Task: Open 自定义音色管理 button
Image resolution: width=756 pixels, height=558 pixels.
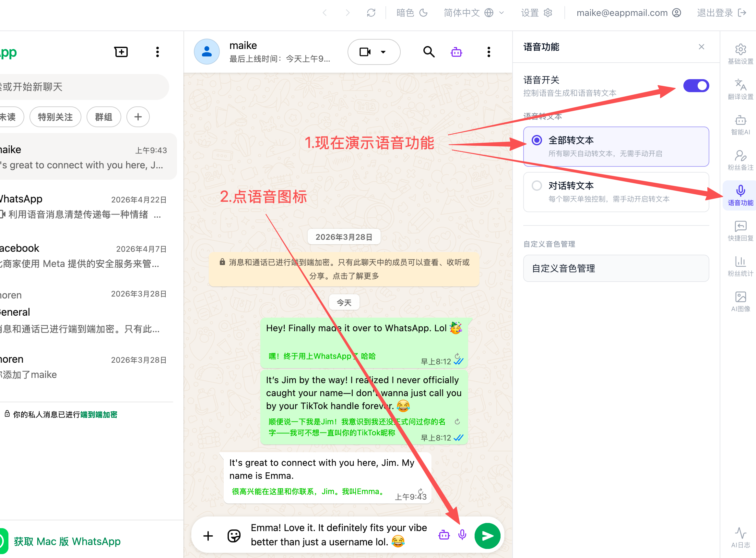Action: coord(616,268)
